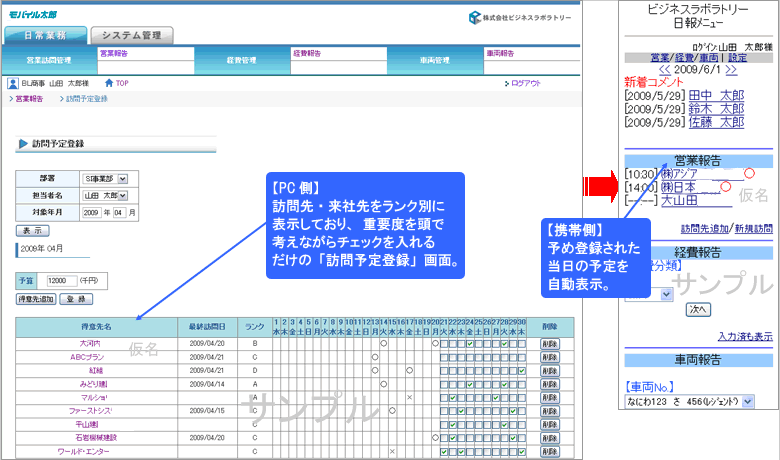Click the 表示 button
Image resolution: width=780 pixels, height=460 pixels.
[33, 231]
